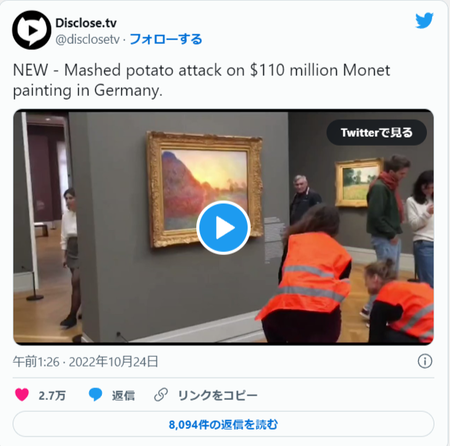Click the 2.7万 like count
450x446 pixels.
coord(52,395)
